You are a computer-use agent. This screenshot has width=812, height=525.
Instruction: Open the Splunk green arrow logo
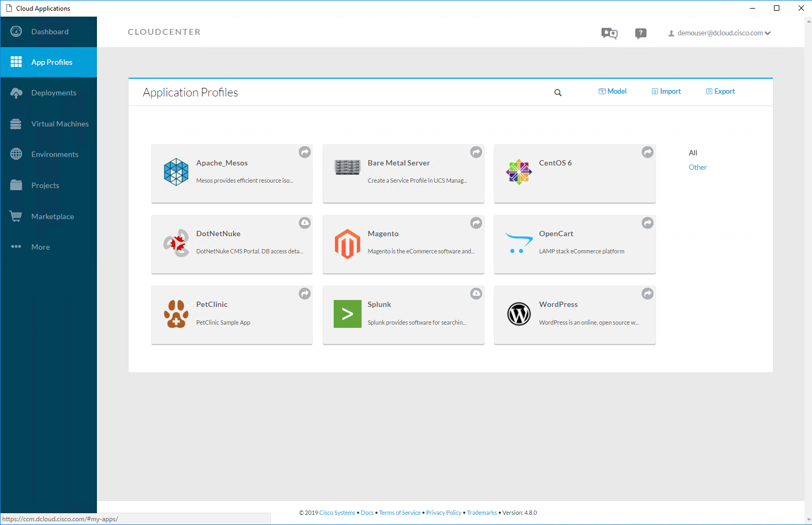click(x=348, y=314)
